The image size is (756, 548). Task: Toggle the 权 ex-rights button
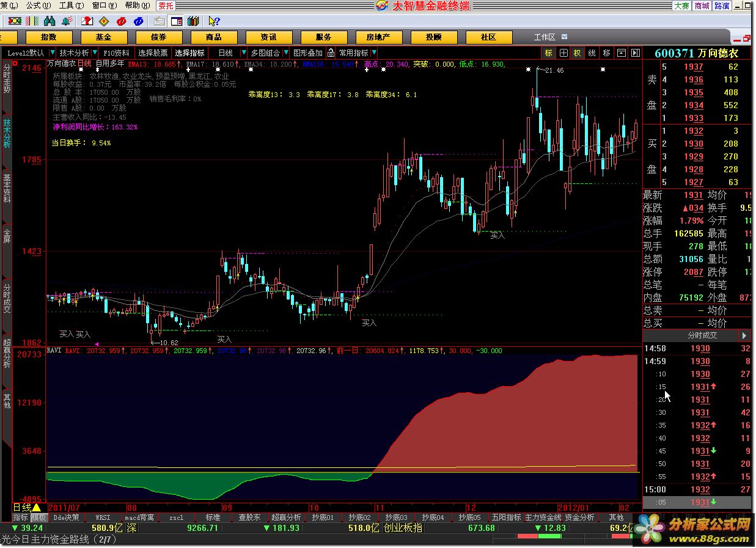tap(578, 53)
